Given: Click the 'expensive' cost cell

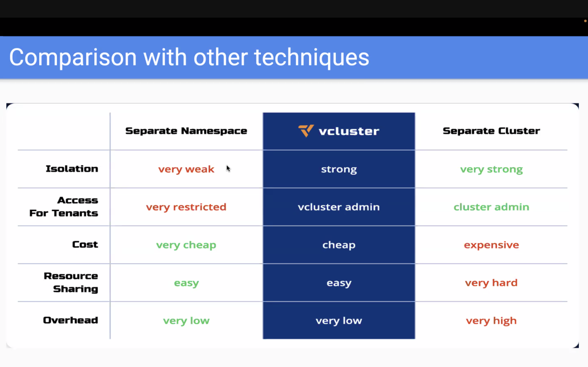Looking at the screenshot, I should tap(491, 245).
